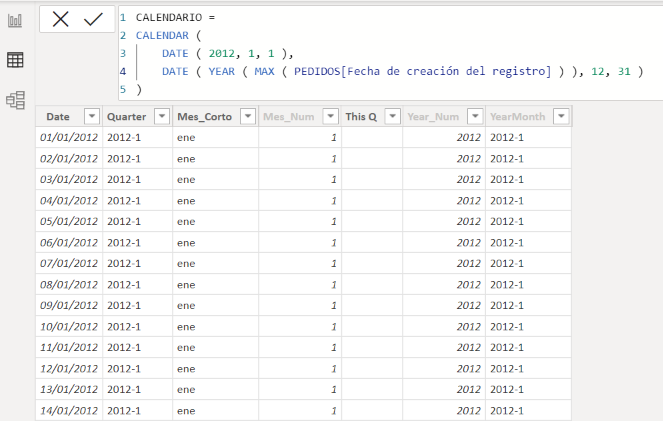Click the YEAR function in formula

pyautogui.click(x=222, y=71)
